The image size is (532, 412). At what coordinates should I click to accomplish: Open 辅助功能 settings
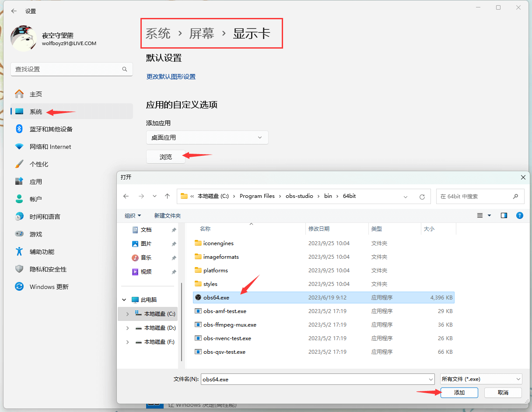click(x=72, y=252)
